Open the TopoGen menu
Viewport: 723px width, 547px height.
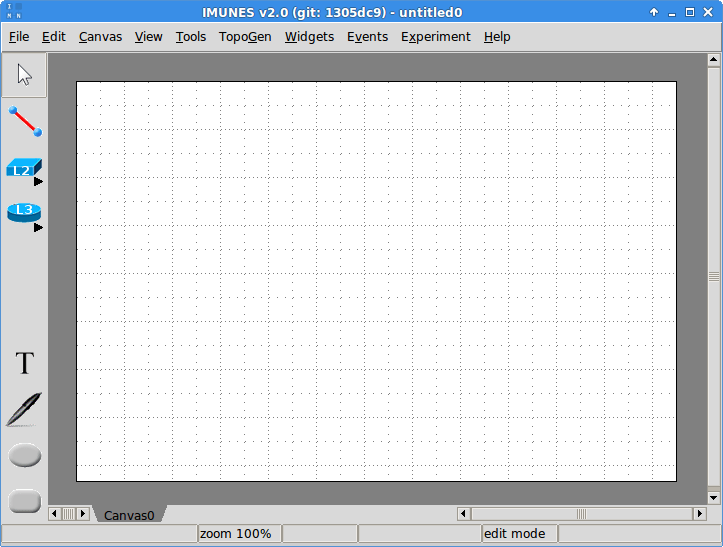point(245,37)
